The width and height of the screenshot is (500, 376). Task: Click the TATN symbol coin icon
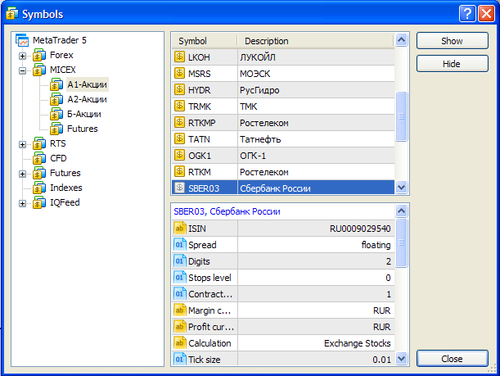pyautogui.click(x=179, y=139)
